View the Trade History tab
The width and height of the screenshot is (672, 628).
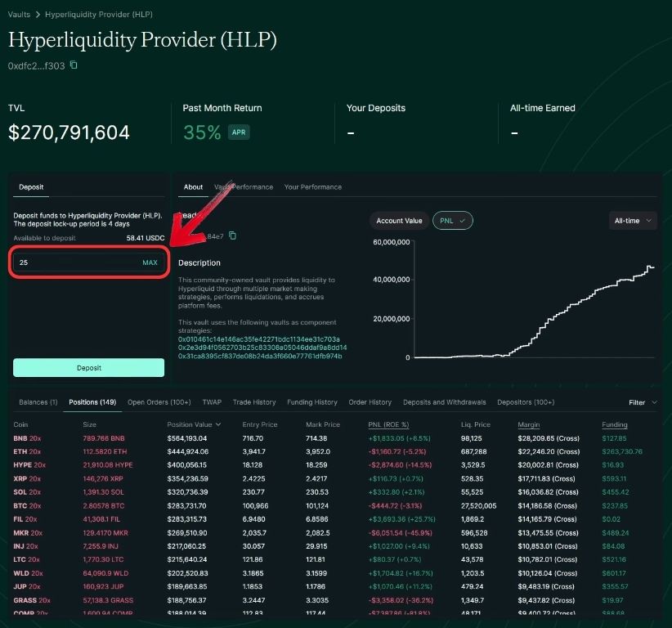(x=254, y=402)
